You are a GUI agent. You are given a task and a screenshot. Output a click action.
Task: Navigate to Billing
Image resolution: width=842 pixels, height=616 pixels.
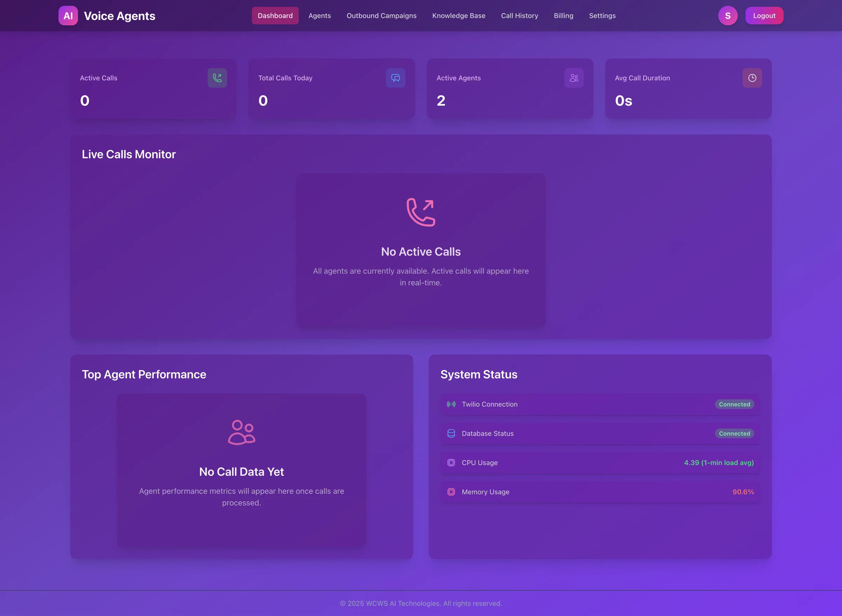tap(563, 16)
